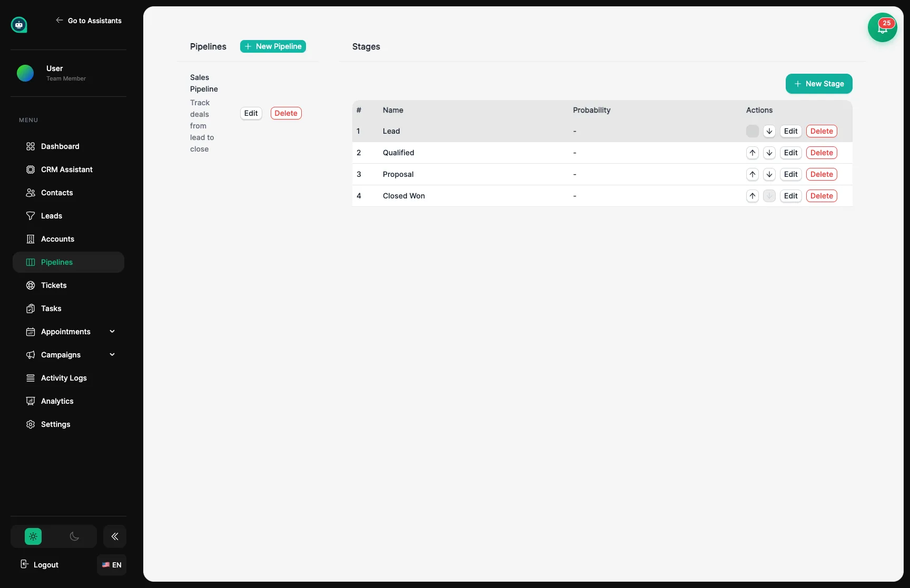Image resolution: width=910 pixels, height=588 pixels.
Task: Collapse the sidebar with double chevron
Action: [115, 536]
